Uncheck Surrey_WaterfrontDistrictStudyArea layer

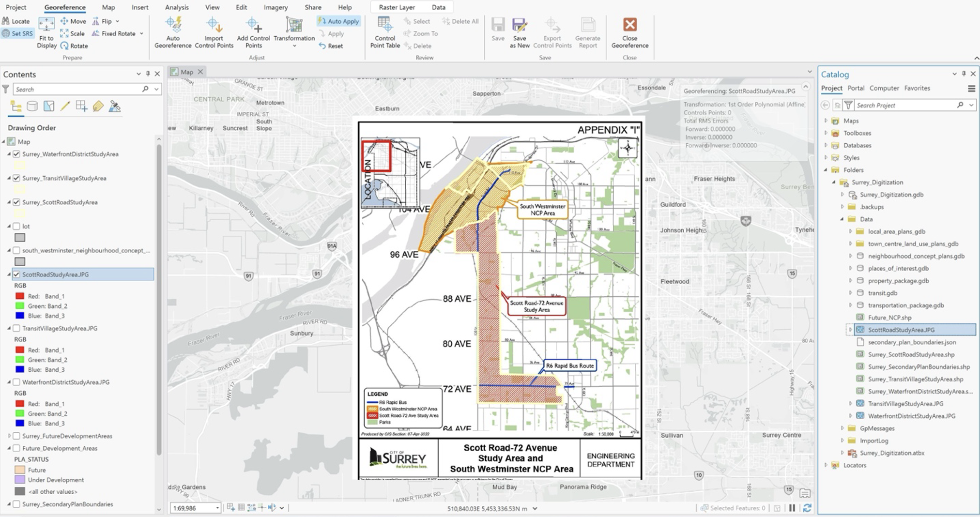tap(16, 154)
